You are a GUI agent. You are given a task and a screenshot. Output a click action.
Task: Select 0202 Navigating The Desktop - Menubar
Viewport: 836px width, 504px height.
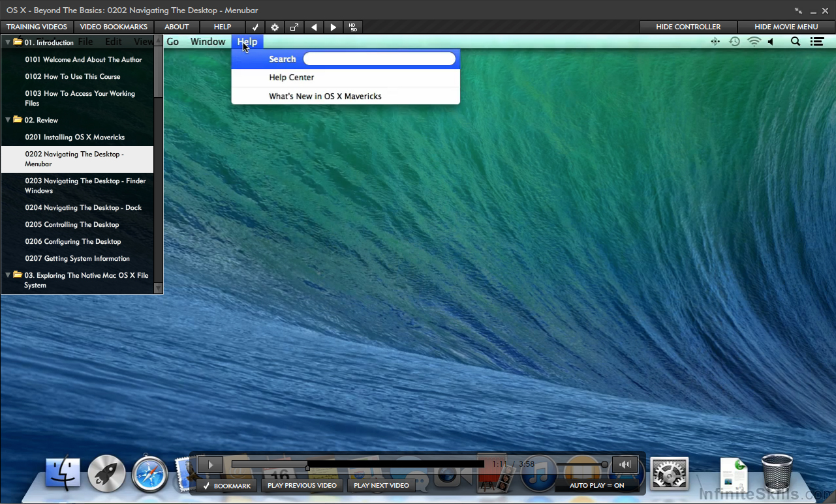(77, 159)
